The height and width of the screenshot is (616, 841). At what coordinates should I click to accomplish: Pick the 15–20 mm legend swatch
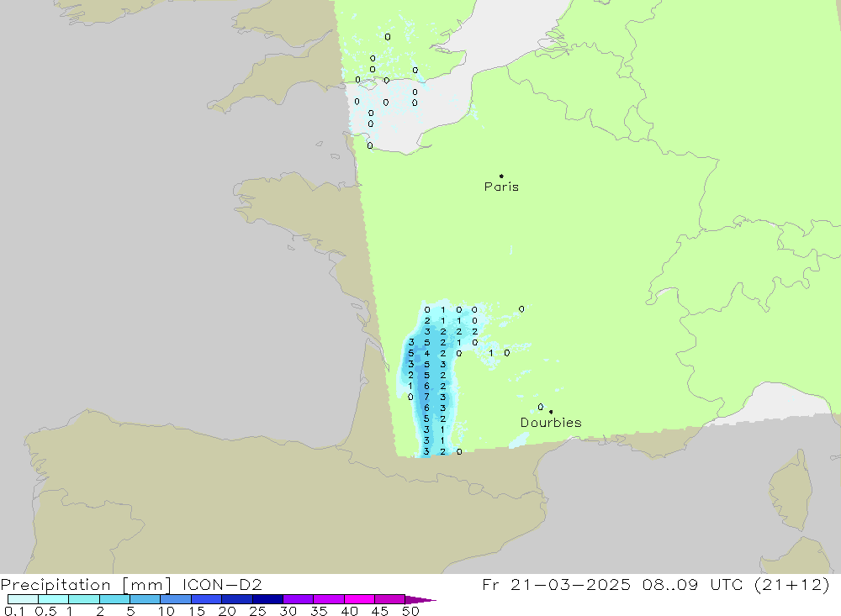(x=206, y=599)
